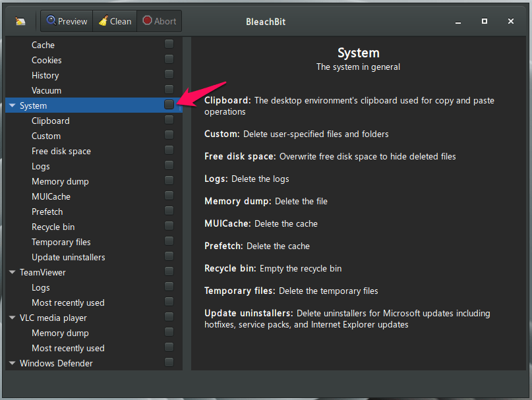Image resolution: width=532 pixels, height=400 pixels.
Task: Minimize the BleachBit window
Action: (458, 21)
